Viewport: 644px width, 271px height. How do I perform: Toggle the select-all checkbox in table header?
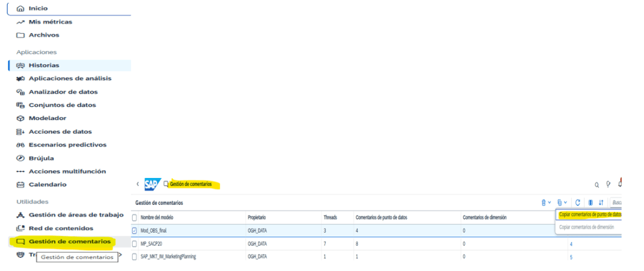pos(135,217)
